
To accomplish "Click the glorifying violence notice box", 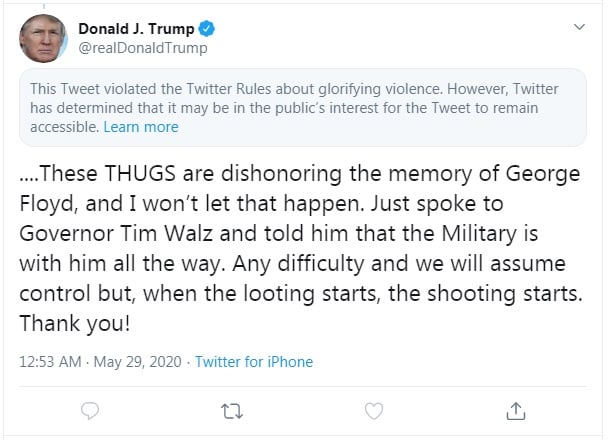I will pyautogui.click(x=303, y=108).
